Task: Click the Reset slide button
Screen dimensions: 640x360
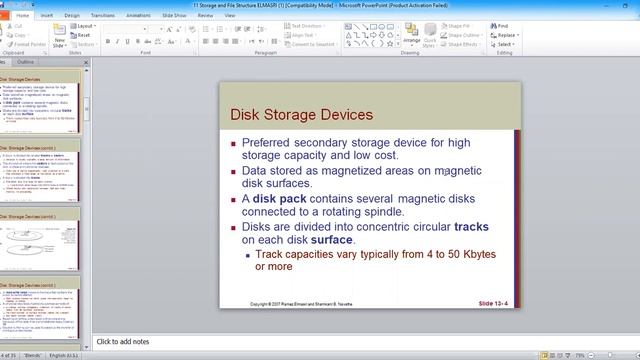Action: point(80,35)
